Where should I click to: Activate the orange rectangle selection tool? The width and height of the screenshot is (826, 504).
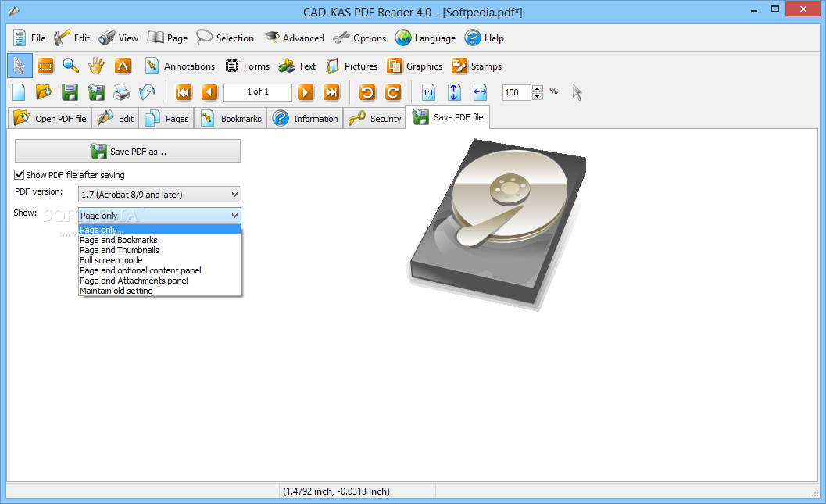[45, 66]
